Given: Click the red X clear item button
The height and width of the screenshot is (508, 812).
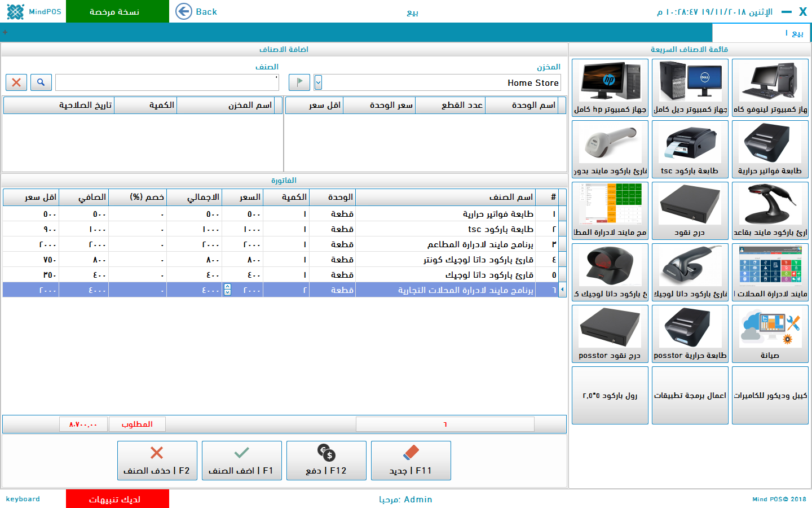Looking at the screenshot, I should [16, 82].
